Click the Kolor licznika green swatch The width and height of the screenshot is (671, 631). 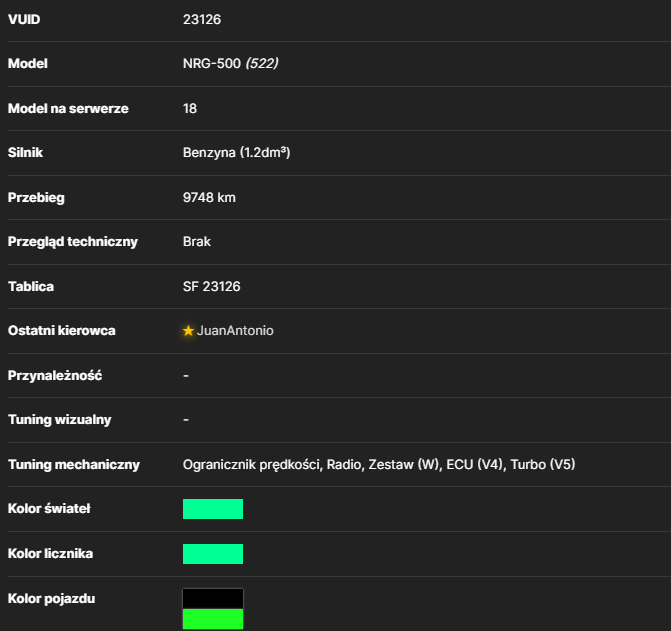213,554
